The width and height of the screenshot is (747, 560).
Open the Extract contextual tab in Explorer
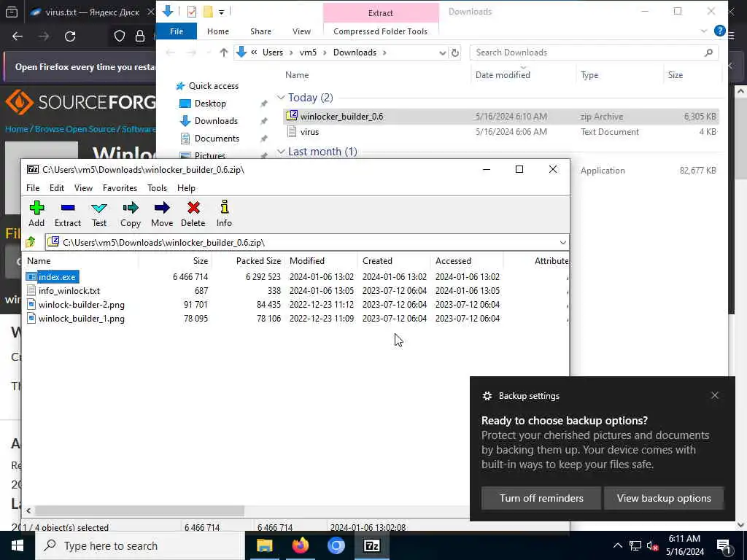tap(380, 13)
